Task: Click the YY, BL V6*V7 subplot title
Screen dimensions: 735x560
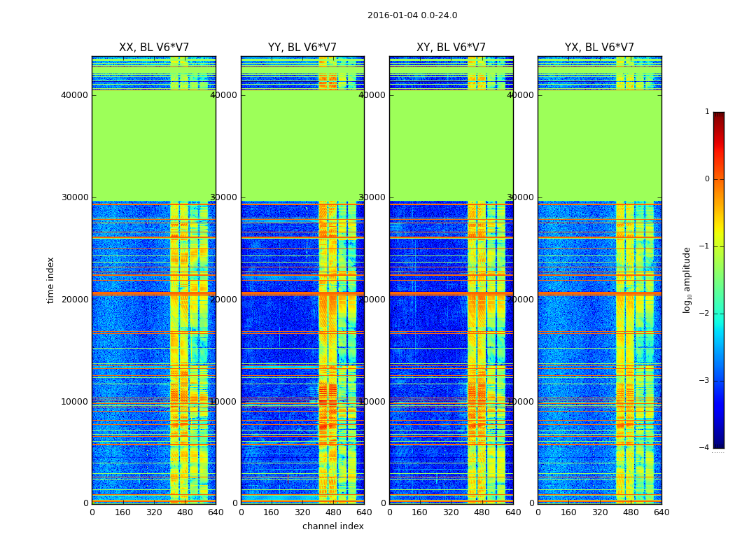Action: coord(302,48)
